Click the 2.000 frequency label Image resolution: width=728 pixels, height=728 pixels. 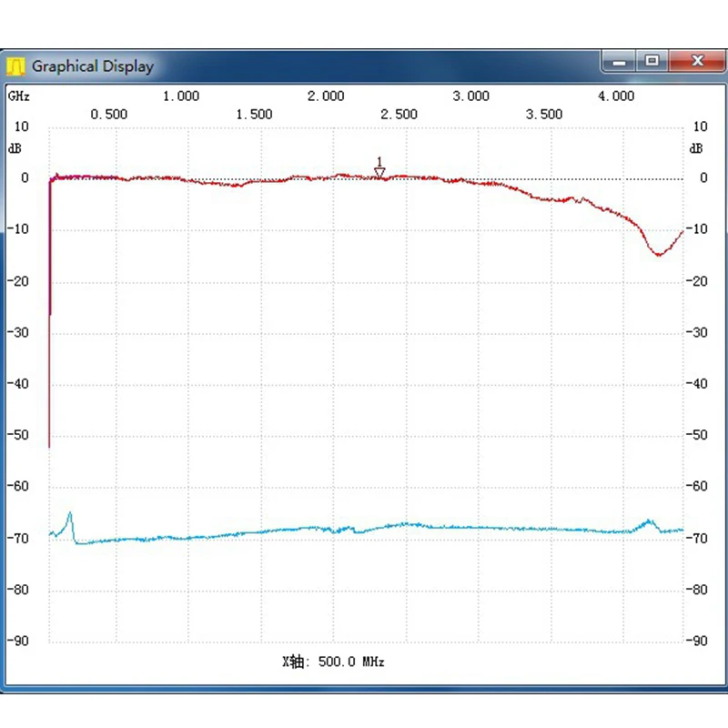coord(326,96)
